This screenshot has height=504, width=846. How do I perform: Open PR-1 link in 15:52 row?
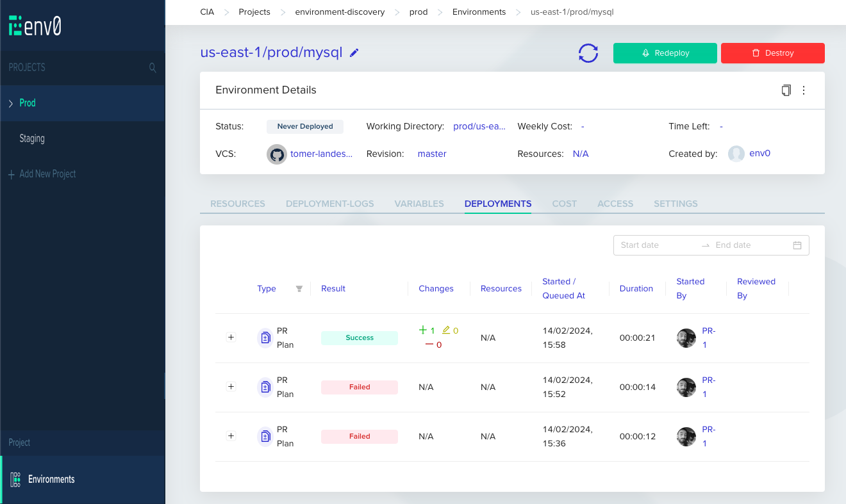point(708,387)
